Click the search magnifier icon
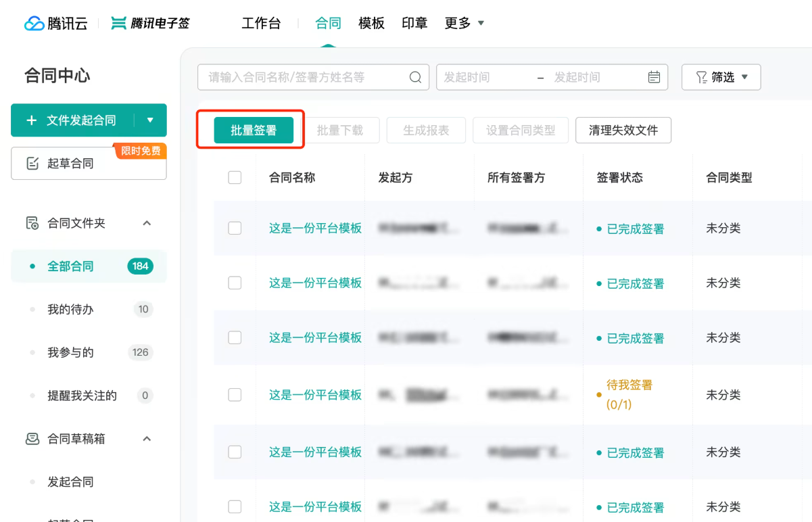 (x=416, y=77)
